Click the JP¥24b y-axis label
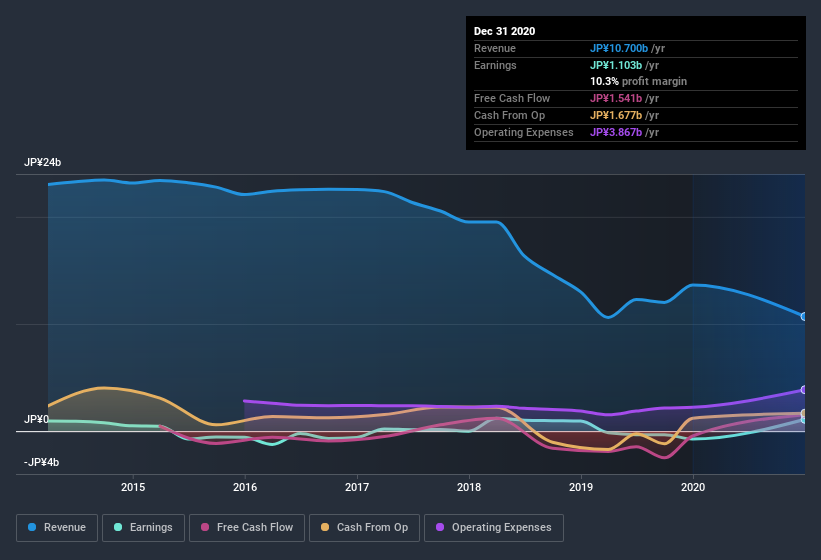The height and width of the screenshot is (560, 821). [42, 162]
